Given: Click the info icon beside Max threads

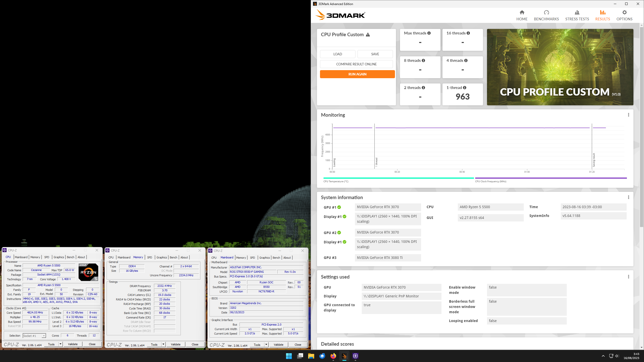Looking at the screenshot, I should [x=429, y=33].
